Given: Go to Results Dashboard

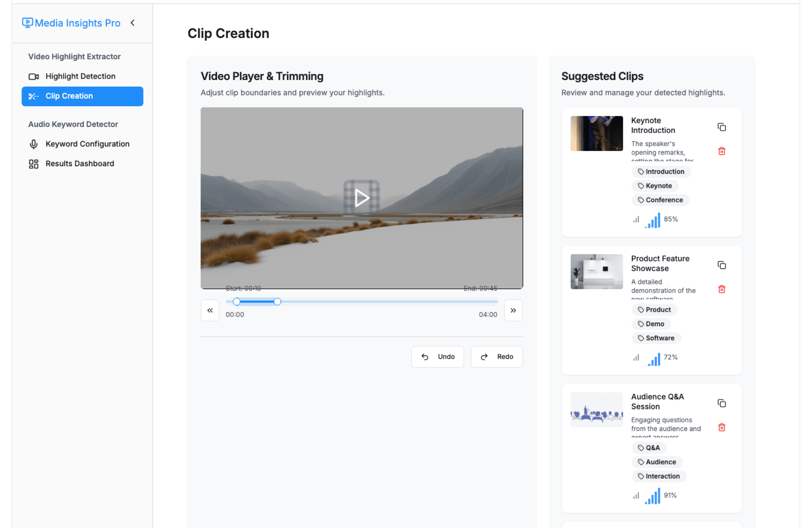Looking at the screenshot, I should (80, 164).
